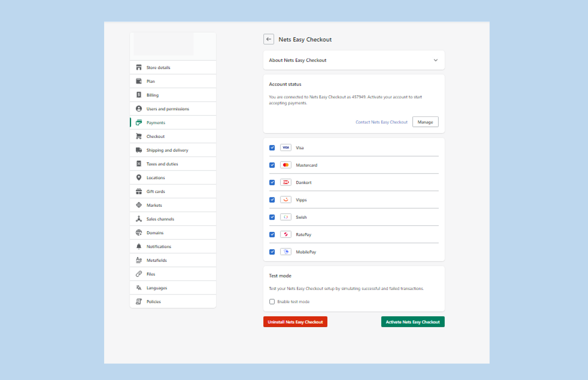Click the Billing dollar icon
The image size is (588, 380).
tap(139, 95)
